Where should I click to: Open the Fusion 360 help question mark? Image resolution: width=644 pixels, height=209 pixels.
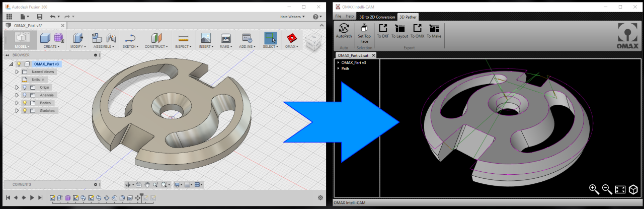point(315,17)
